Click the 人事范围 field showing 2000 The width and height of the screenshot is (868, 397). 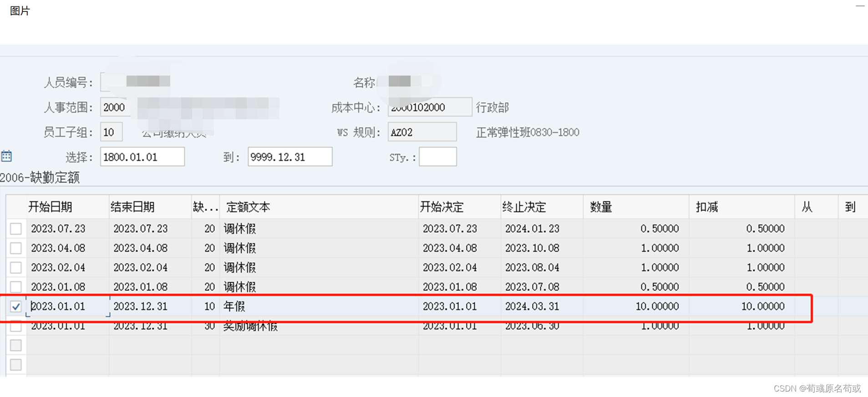(115, 107)
